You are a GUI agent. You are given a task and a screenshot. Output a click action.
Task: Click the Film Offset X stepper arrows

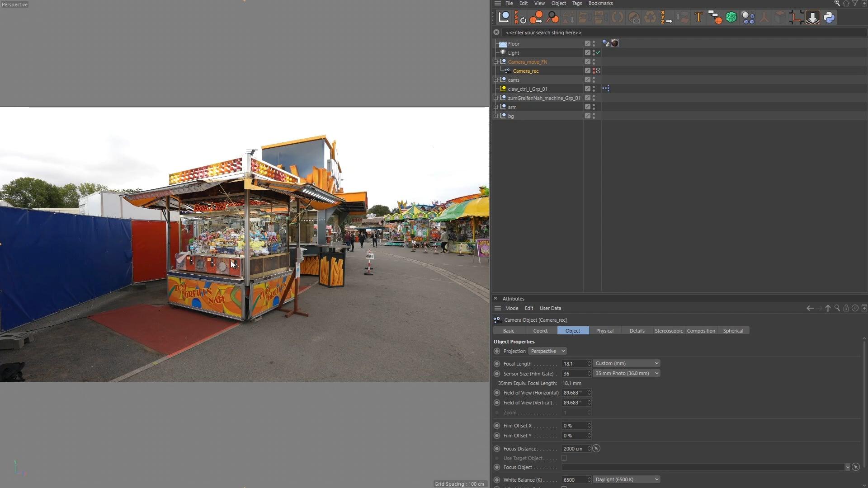point(589,426)
